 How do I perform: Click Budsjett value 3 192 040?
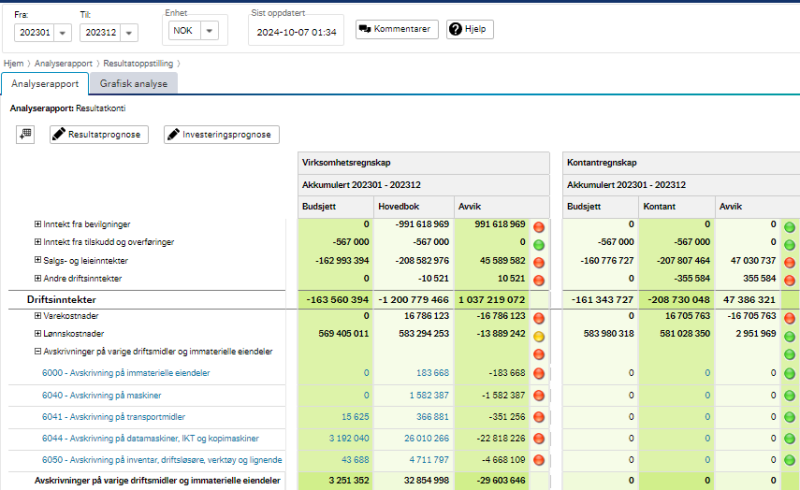349,438
